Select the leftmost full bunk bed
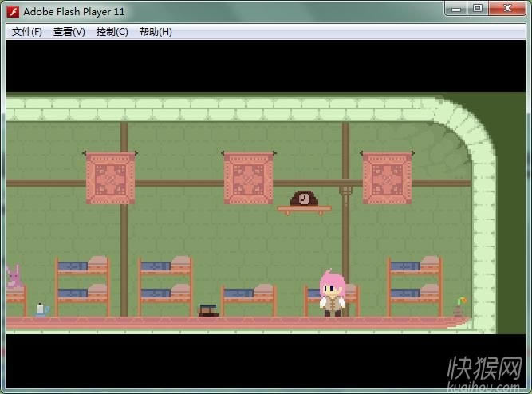The image size is (532, 394). point(82,286)
